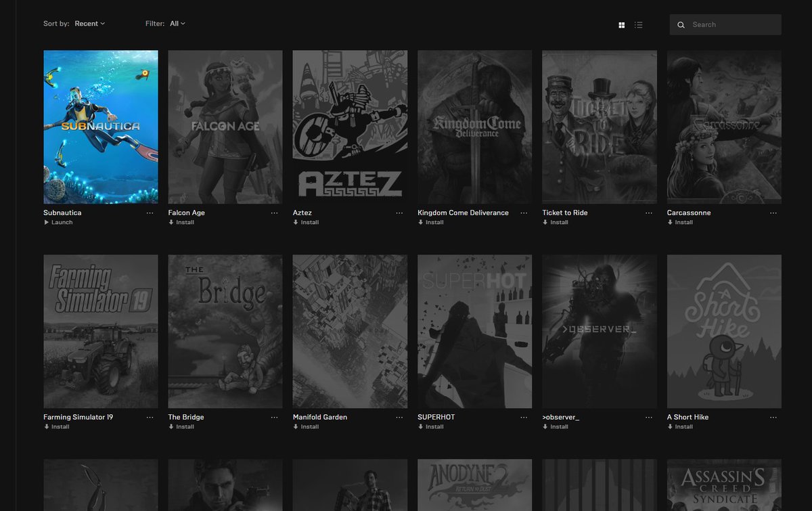Install Aztez
Image resolution: width=812 pixels, height=511 pixels.
(x=306, y=222)
